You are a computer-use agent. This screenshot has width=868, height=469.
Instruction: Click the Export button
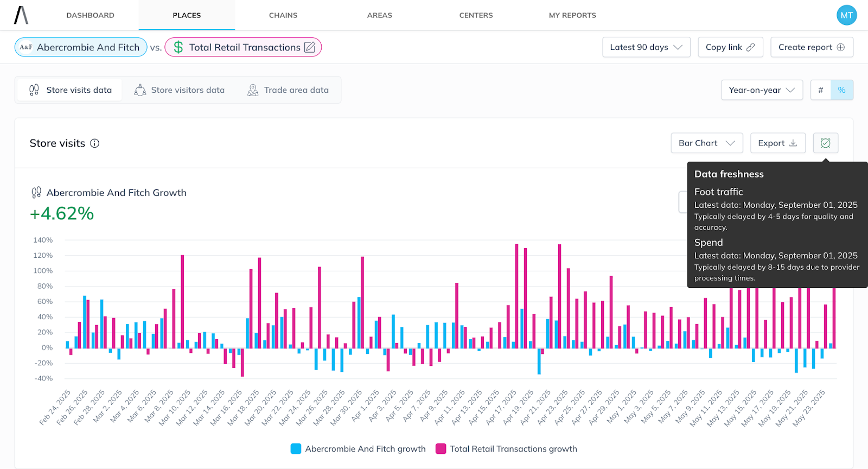coord(777,143)
